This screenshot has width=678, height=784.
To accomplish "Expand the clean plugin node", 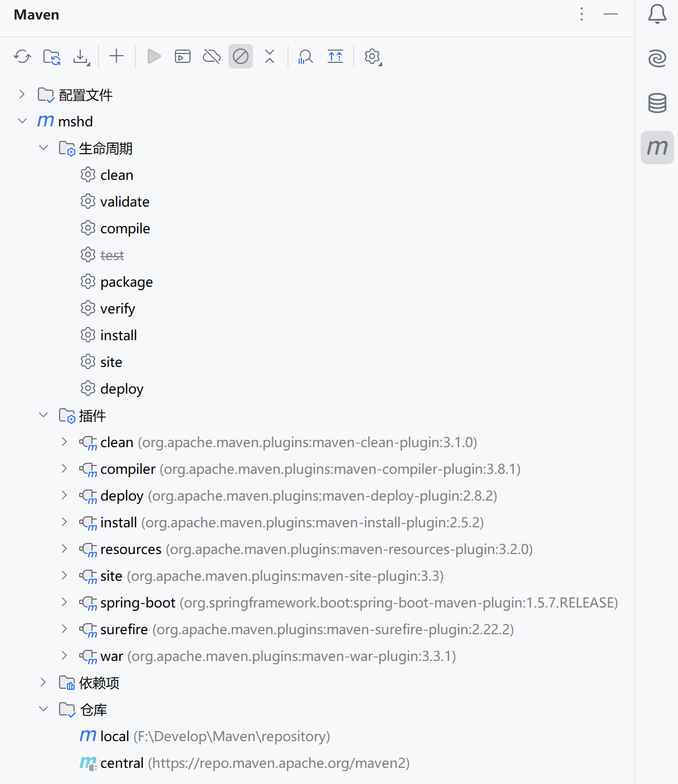I will coord(64,442).
